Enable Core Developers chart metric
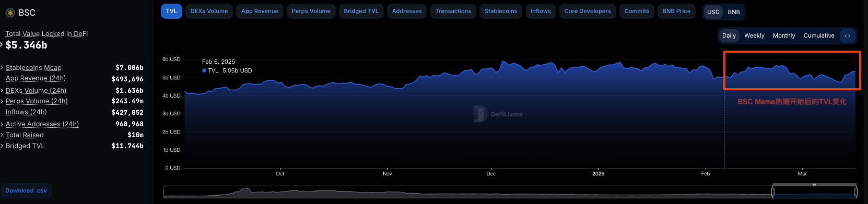The image size is (868, 204). 588,11
